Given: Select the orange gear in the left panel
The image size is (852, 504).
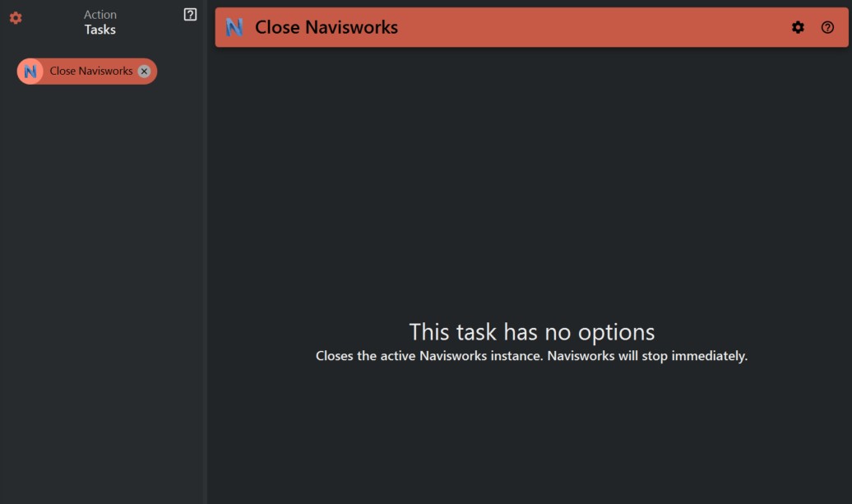Looking at the screenshot, I should point(14,19).
